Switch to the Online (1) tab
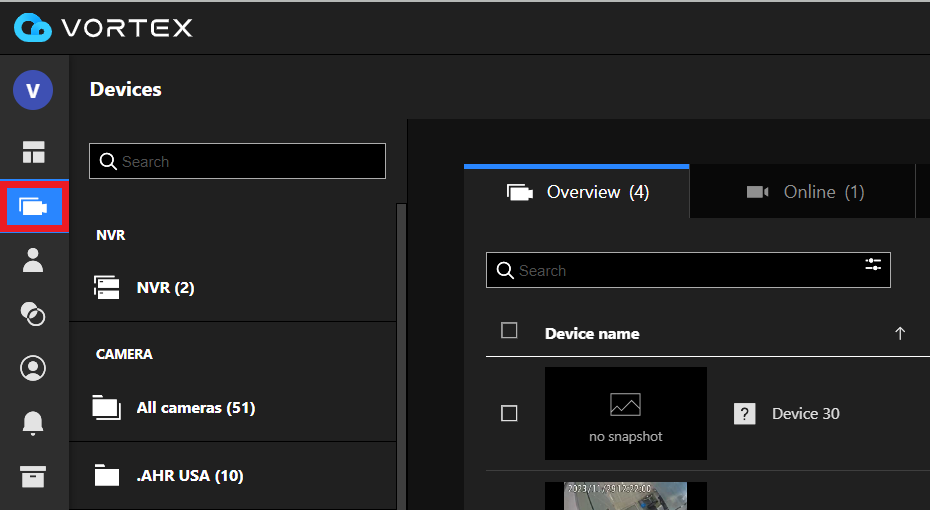This screenshot has width=930, height=510. pos(805,192)
